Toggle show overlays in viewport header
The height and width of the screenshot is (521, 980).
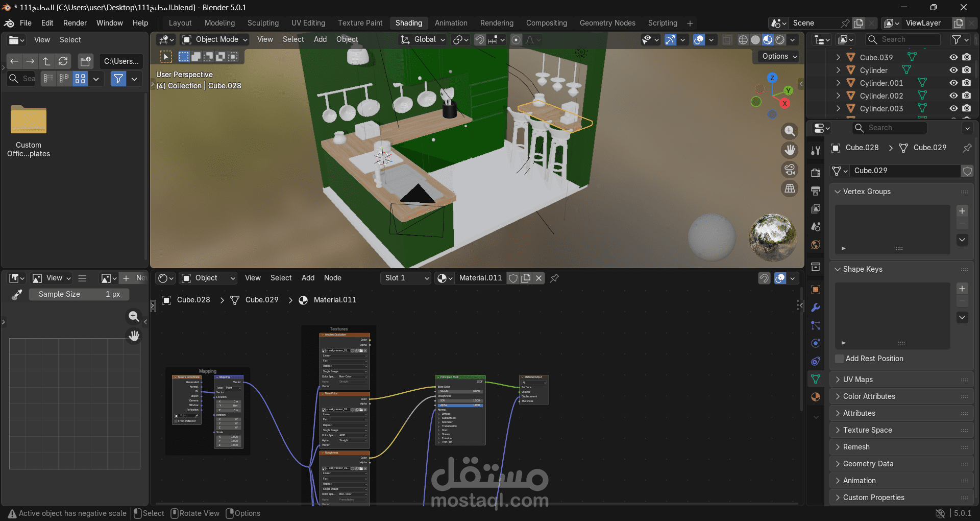[x=699, y=40]
